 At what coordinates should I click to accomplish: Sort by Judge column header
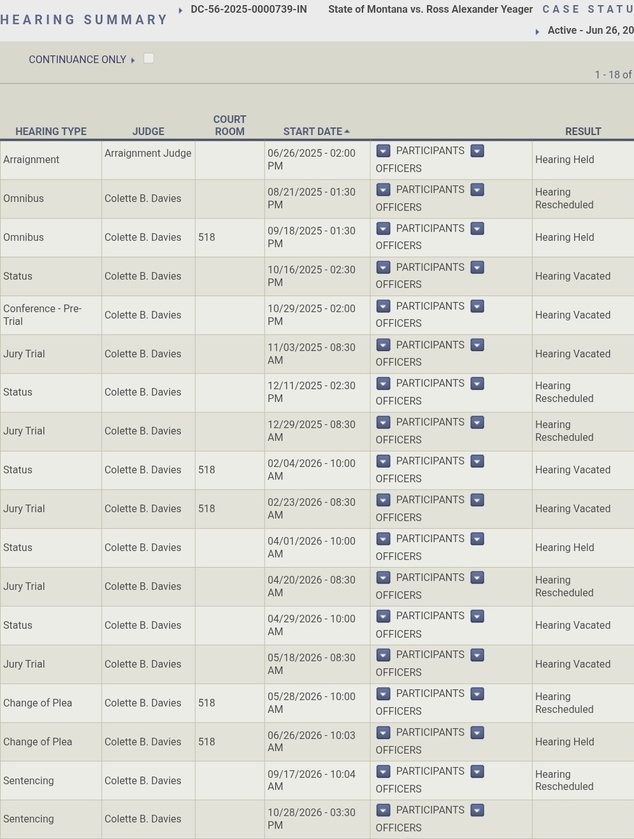pyautogui.click(x=148, y=131)
